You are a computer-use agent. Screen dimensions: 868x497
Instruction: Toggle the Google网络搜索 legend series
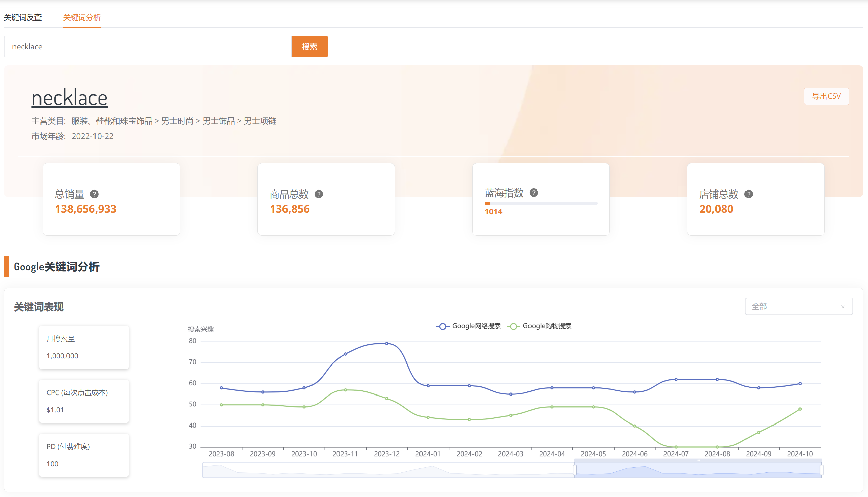pyautogui.click(x=468, y=326)
